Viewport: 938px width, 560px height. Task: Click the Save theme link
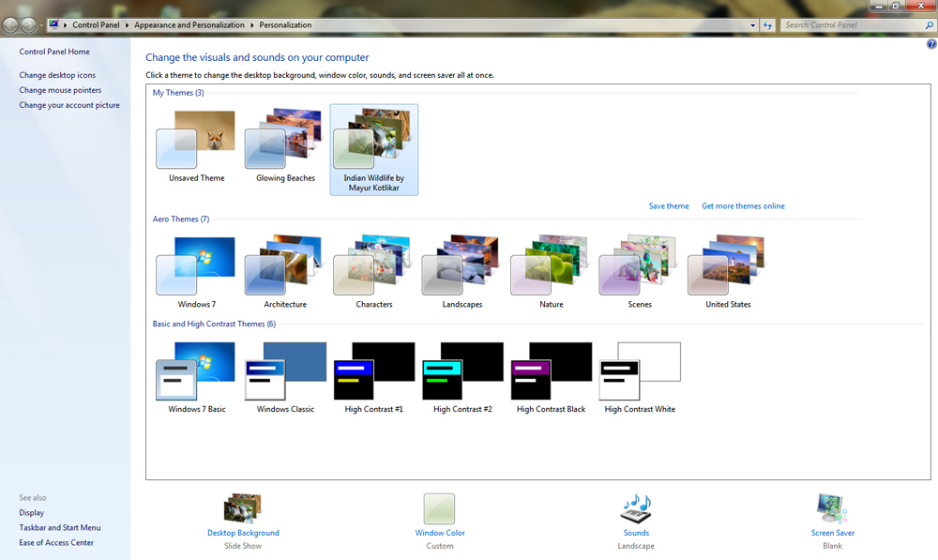point(669,205)
